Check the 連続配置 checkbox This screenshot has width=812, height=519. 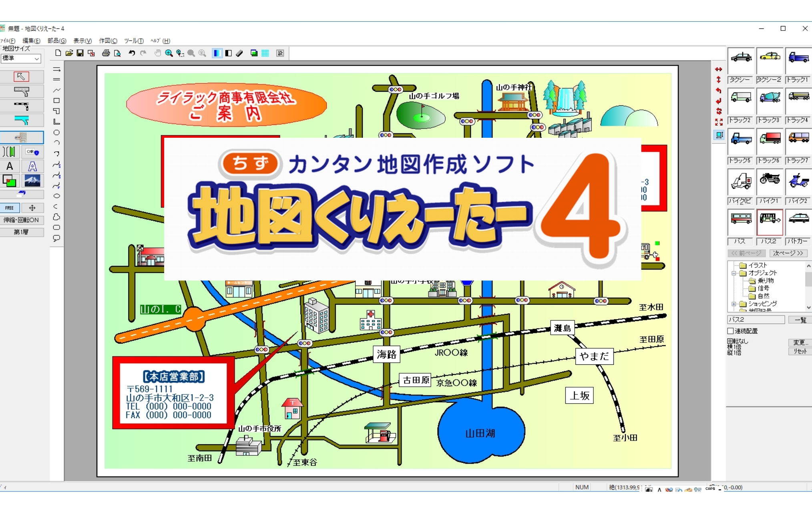click(730, 331)
